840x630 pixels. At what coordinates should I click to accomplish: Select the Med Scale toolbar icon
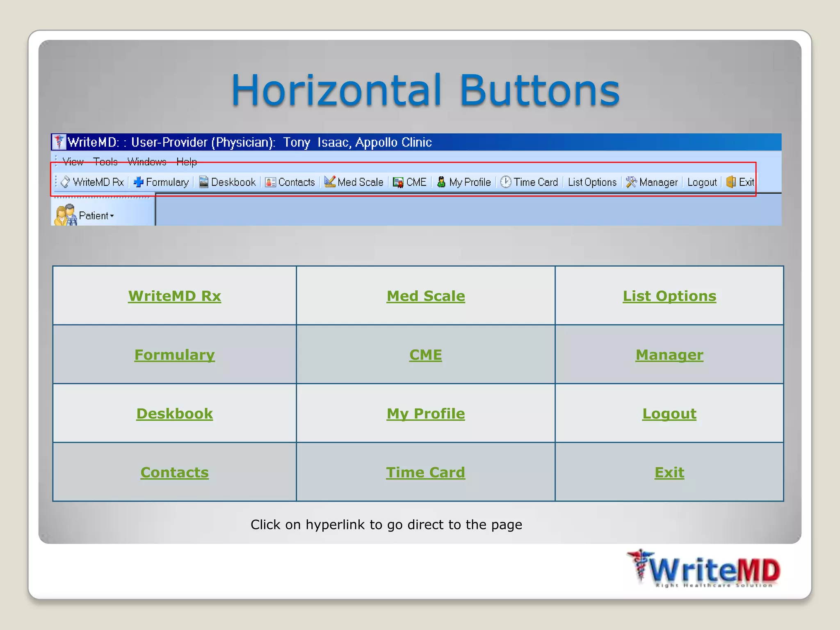point(330,182)
